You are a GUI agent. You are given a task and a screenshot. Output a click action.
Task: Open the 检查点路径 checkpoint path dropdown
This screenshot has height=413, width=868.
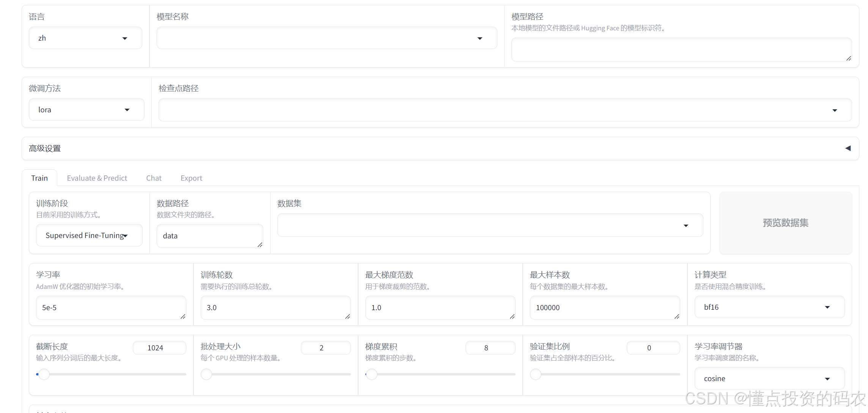[505, 110]
